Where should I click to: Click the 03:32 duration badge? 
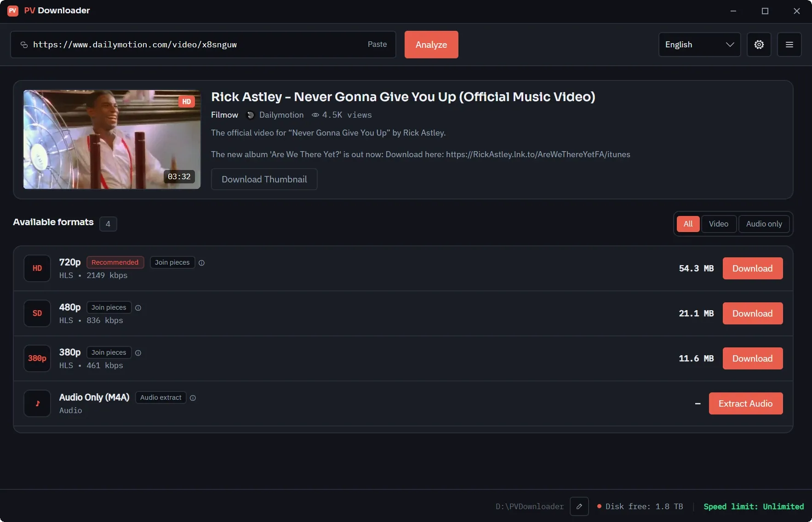(x=179, y=176)
